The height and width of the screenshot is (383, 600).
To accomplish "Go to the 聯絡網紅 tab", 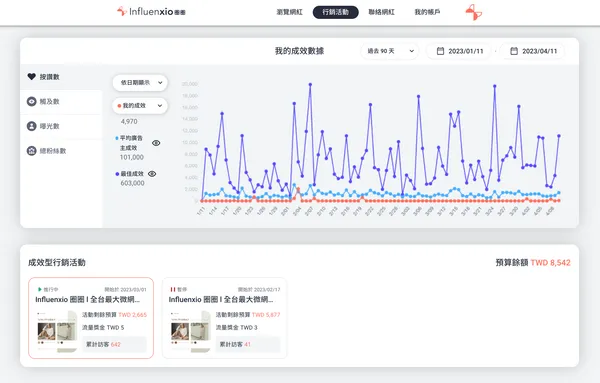I will point(381,12).
